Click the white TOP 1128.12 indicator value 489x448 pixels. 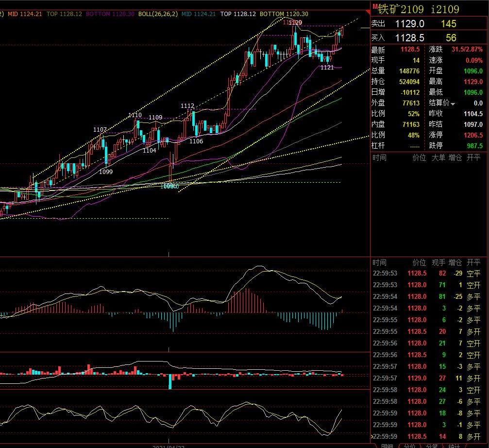pos(238,14)
